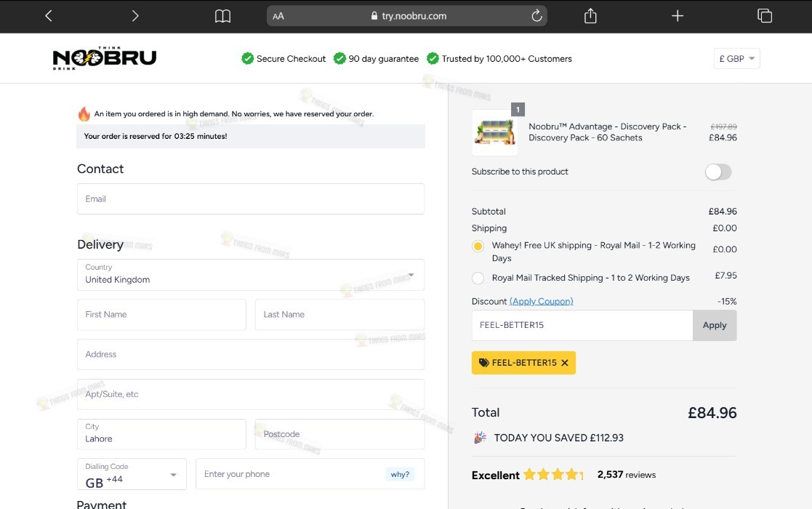Show all open tabs icon

tap(764, 16)
